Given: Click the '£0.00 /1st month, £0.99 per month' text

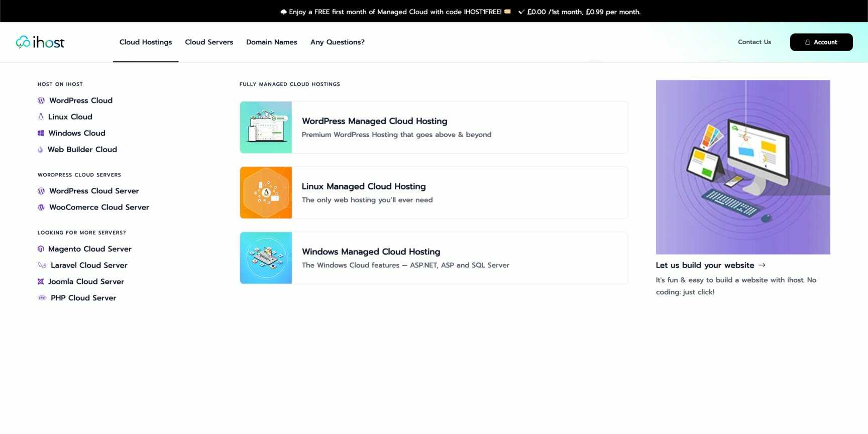Looking at the screenshot, I should pyautogui.click(x=584, y=12).
